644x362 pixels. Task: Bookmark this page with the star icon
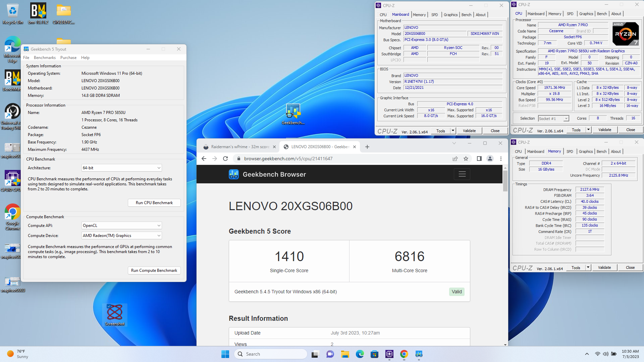point(466,159)
